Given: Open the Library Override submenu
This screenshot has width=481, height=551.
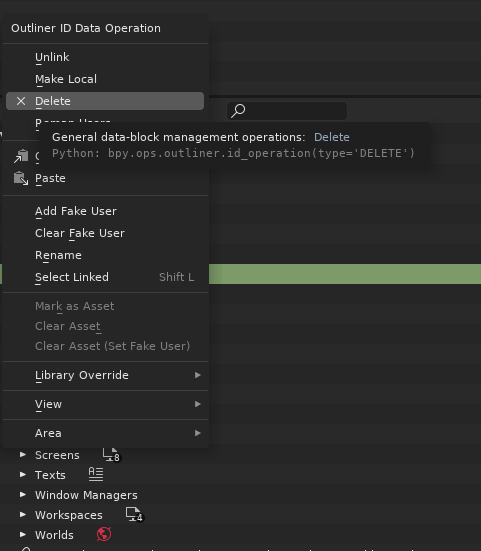Looking at the screenshot, I should coord(105,375).
